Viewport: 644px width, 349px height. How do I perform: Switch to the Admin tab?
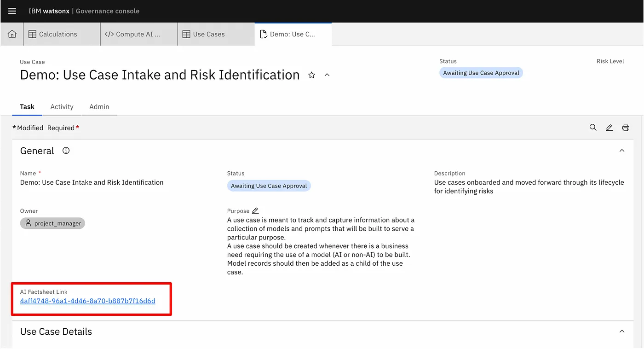click(x=99, y=106)
